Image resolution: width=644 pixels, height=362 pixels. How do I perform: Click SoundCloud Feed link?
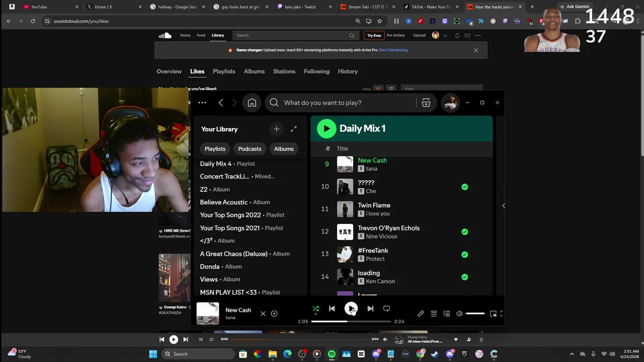(x=201, y=35)
